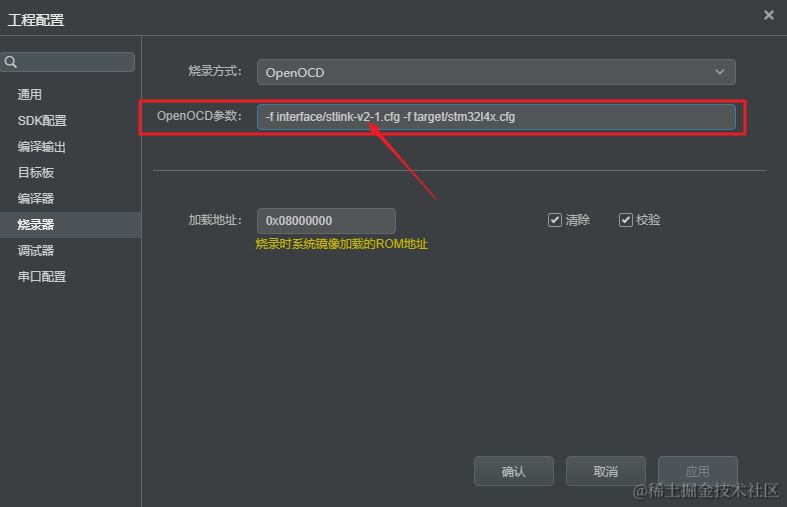Select the 烧录器 sidebar item

tap(70, 224)
